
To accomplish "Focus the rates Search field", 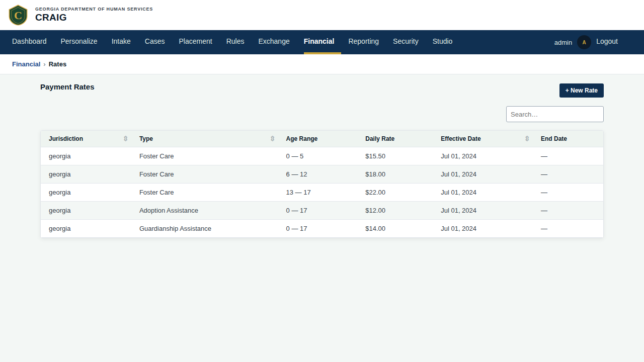I will tap(555, 114).
